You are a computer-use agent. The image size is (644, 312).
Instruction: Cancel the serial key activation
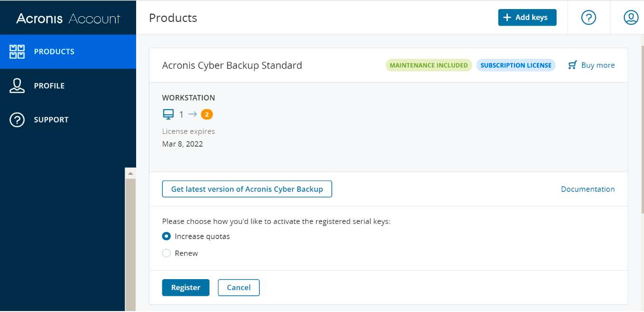(238, 288)
